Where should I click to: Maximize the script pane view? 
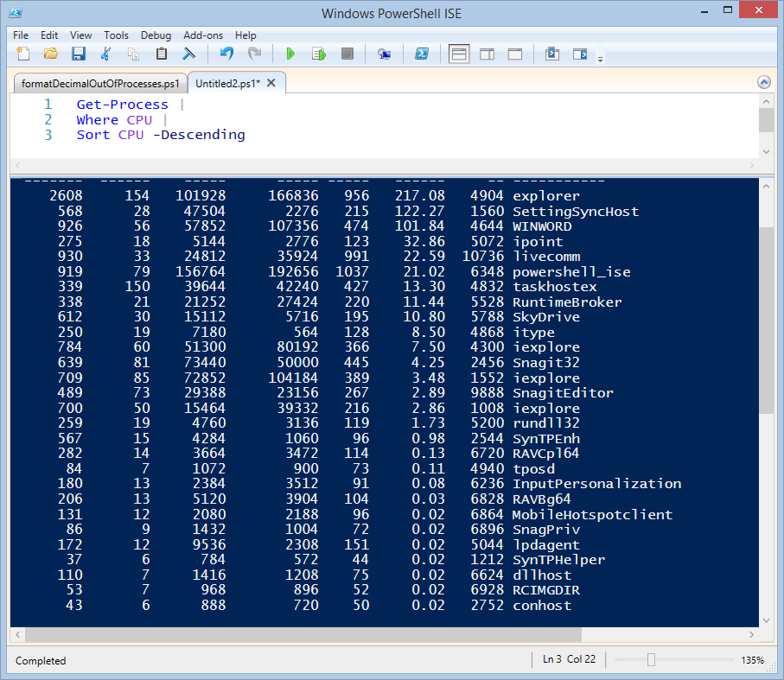pyautogui.click(x=514, y=54)
